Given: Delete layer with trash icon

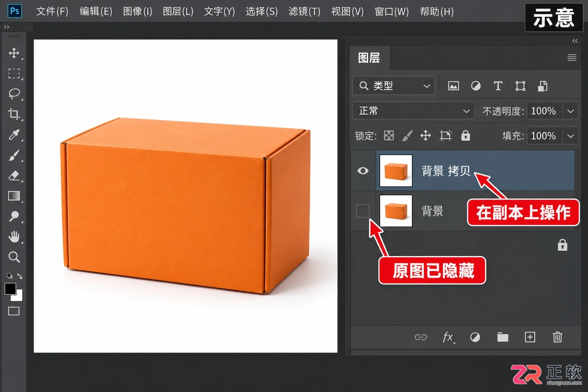Looking at the screenshot, I should coord(557,337).
